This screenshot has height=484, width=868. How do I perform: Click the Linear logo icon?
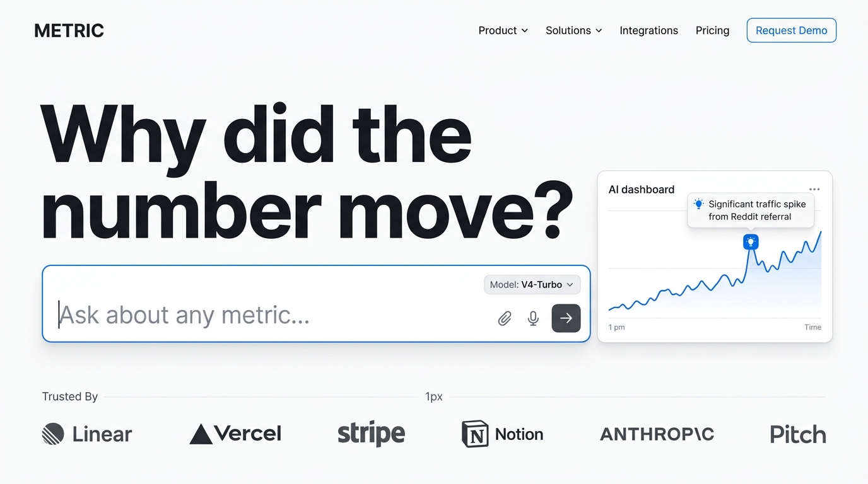click(x=53, y=434)
